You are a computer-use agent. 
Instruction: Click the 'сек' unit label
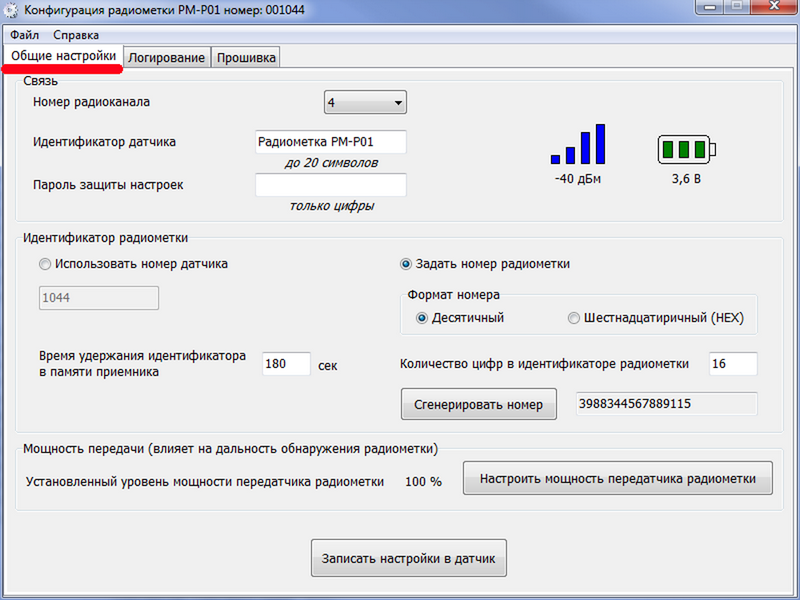click(328, 366)
